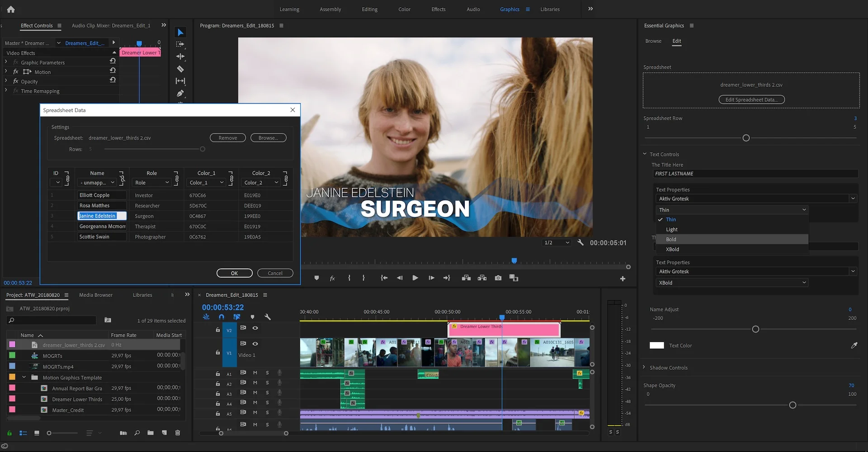Screen dimensions: 868x452
Task: Click the Edit Spreadsheet Data button
Action: [x=751, y=99]
